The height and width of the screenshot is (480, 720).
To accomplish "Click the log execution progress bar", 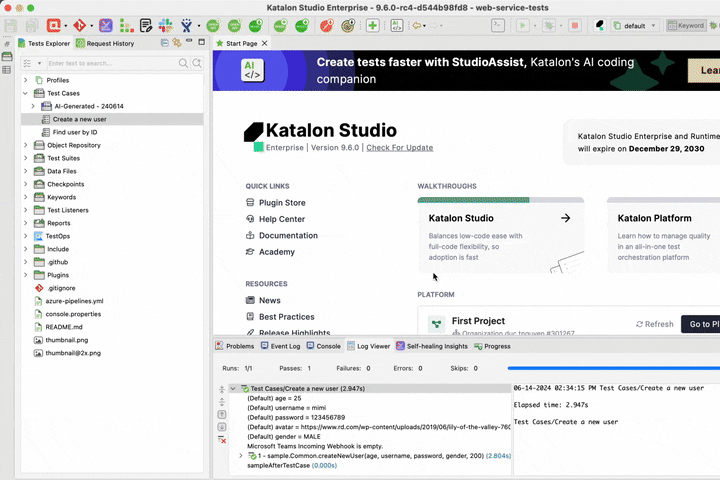I will 613,368.
